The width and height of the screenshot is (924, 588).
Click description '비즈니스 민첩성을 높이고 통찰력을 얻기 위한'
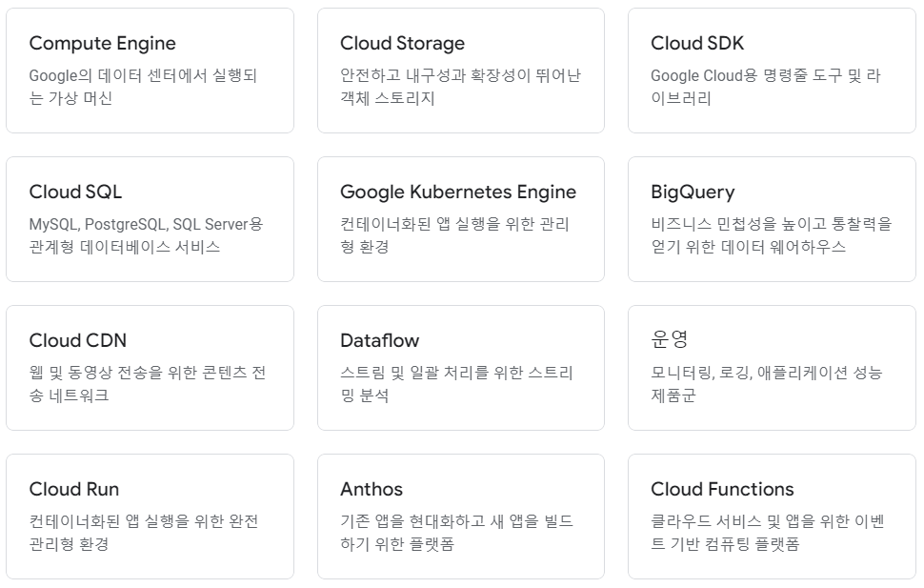[772, 235]
